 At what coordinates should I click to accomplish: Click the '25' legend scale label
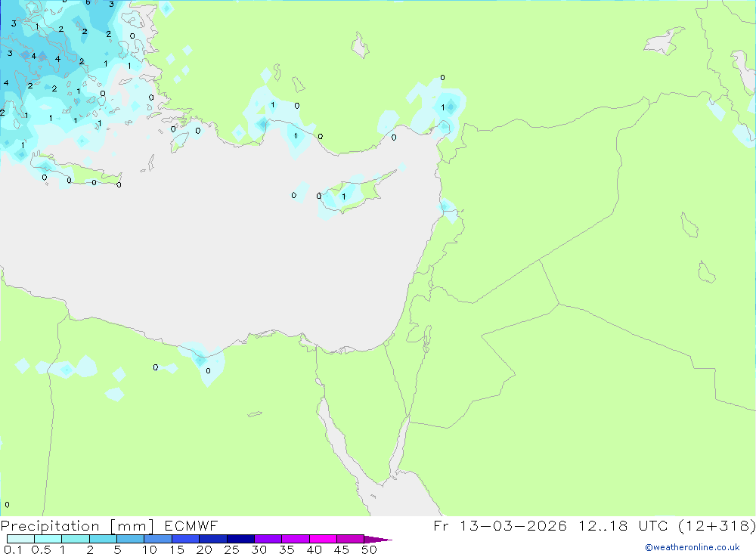point(232,549)
